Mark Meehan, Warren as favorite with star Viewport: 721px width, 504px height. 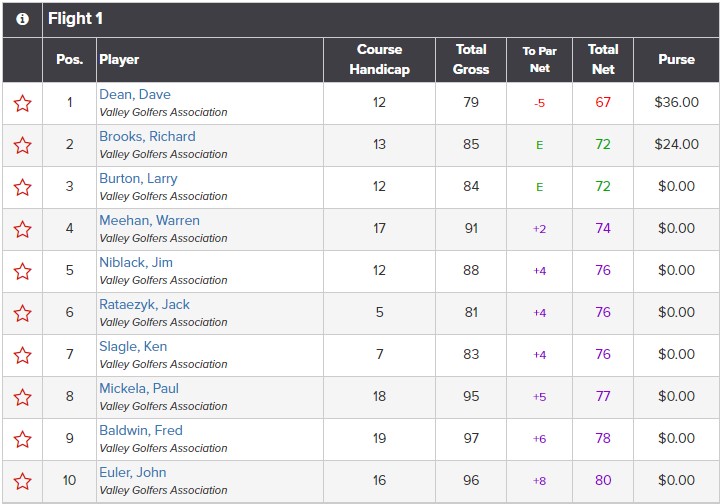22,229
